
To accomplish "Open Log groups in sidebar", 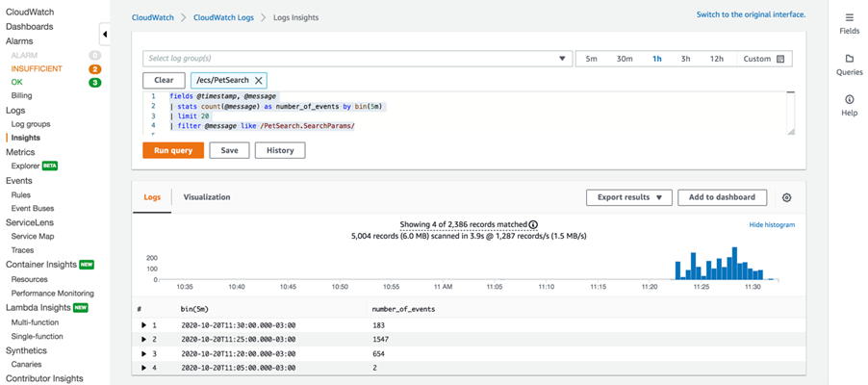I will pos(31,124).
